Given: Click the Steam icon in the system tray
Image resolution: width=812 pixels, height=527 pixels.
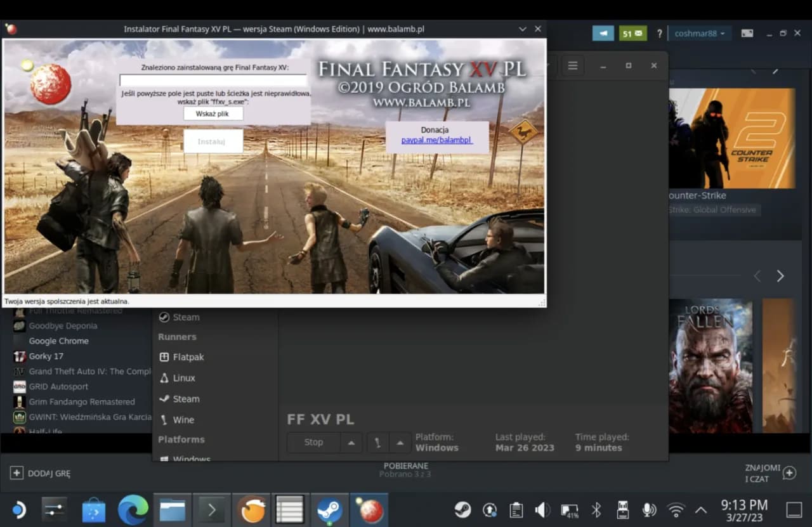Looking at the screenshot, I should 463,509.
